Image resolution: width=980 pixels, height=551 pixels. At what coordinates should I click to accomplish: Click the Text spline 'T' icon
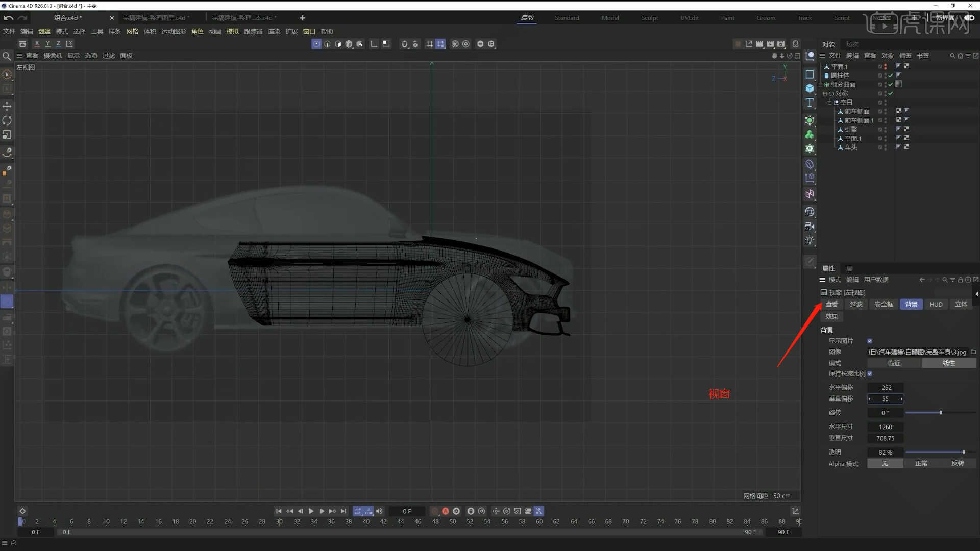click(810, 103)
